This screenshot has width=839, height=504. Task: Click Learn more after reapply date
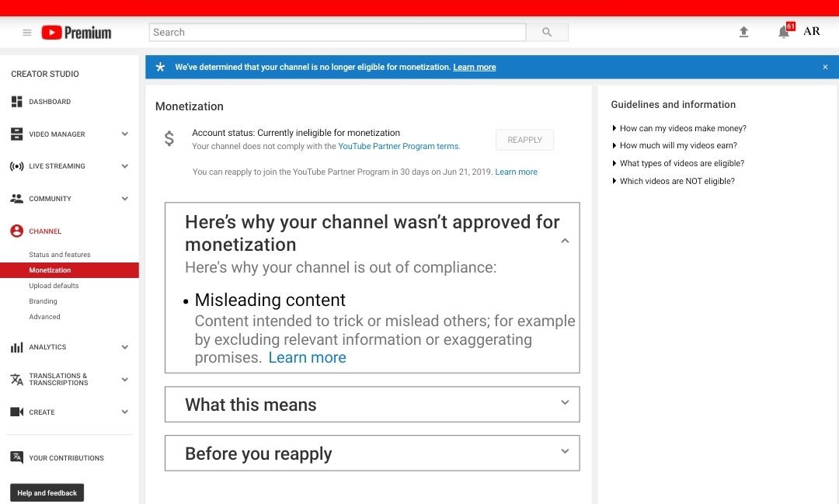pyautogui.click(x=517, y=172)
